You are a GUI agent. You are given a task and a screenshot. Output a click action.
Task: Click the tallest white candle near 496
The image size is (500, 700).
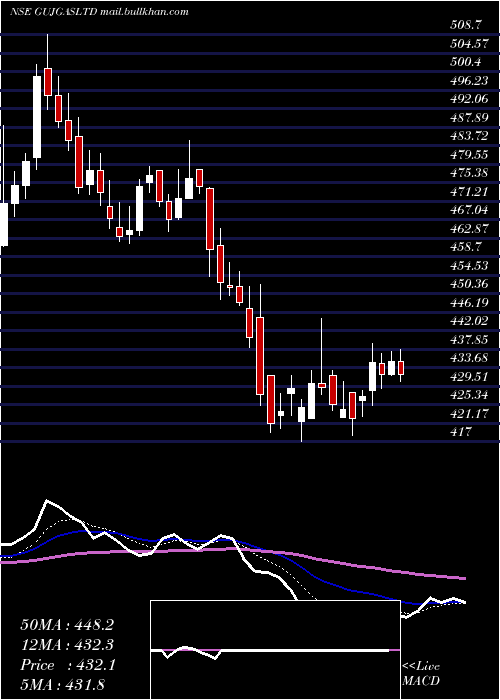tap(37, 117)
